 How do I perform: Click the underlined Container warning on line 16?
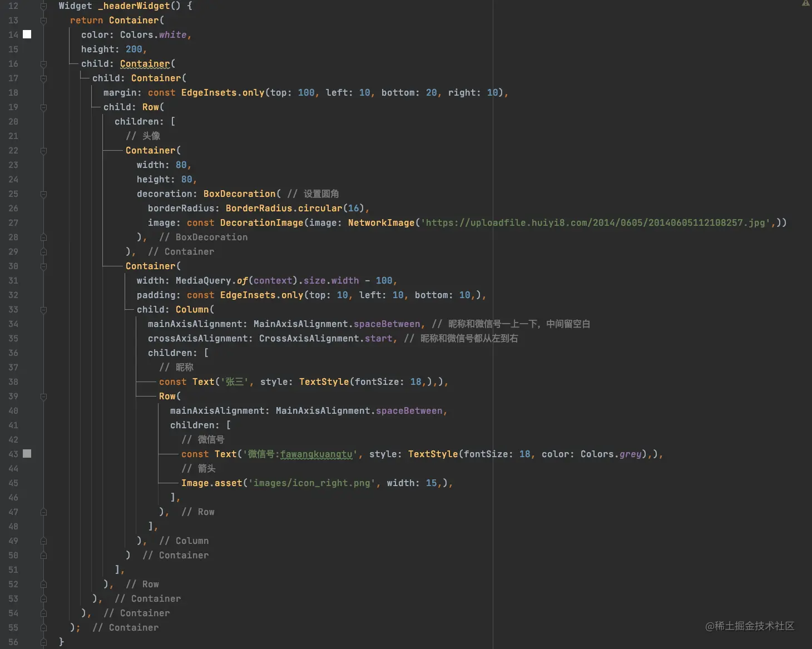tap(145, 64)
